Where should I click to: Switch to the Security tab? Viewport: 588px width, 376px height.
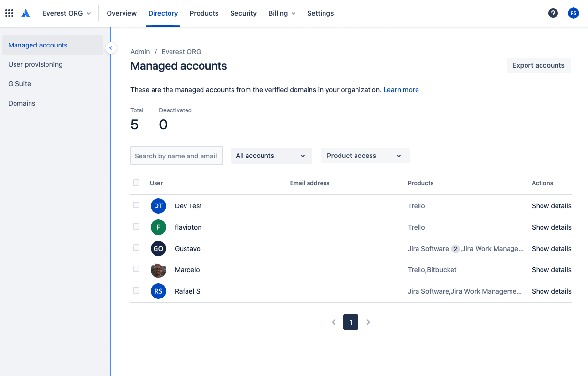tap(244, 13)
